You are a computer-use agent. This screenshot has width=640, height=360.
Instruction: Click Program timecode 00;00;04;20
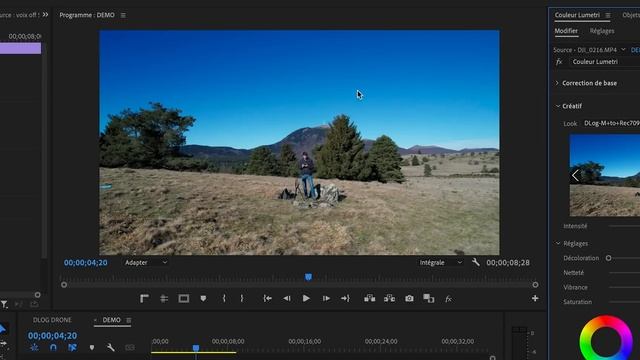[86, 262]
